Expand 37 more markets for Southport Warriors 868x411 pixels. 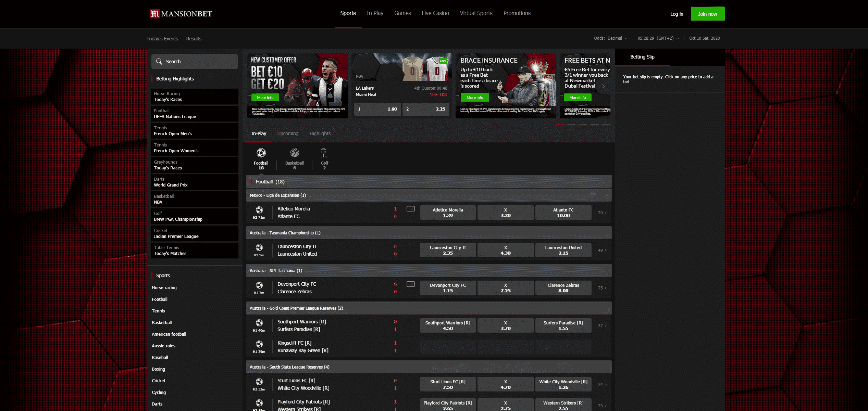click(x=602, y=326)
